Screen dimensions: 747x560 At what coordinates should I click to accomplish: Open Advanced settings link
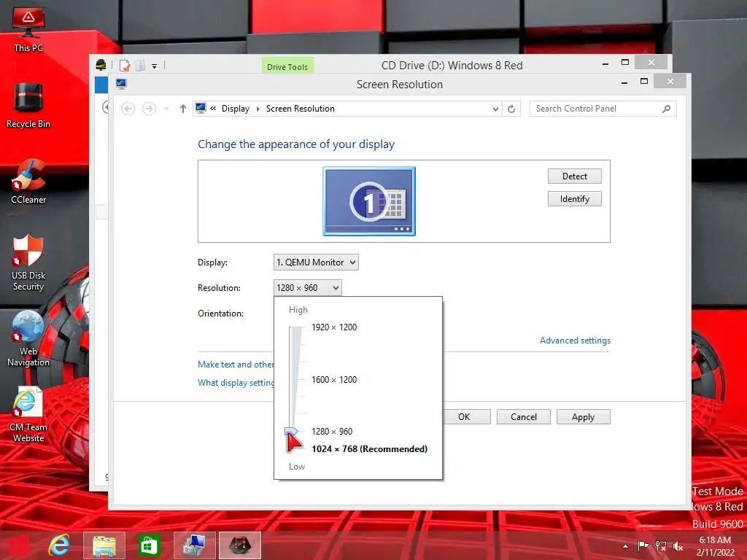coord(575,341)
